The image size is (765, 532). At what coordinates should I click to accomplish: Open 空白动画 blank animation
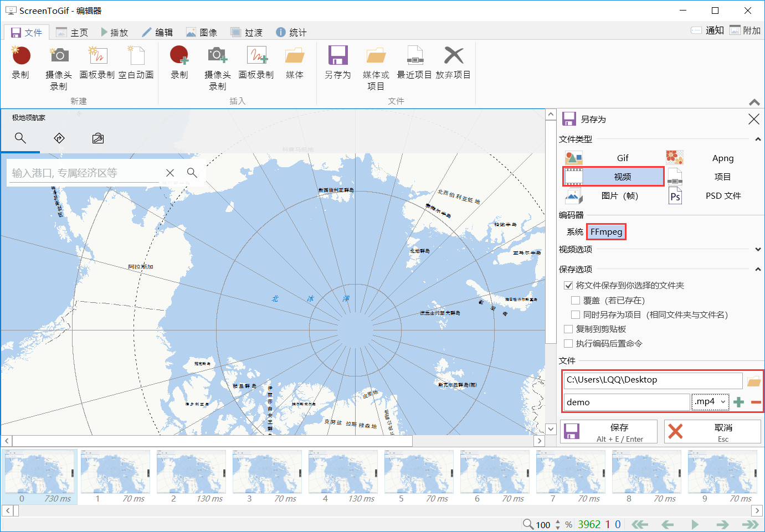point(136,56)
